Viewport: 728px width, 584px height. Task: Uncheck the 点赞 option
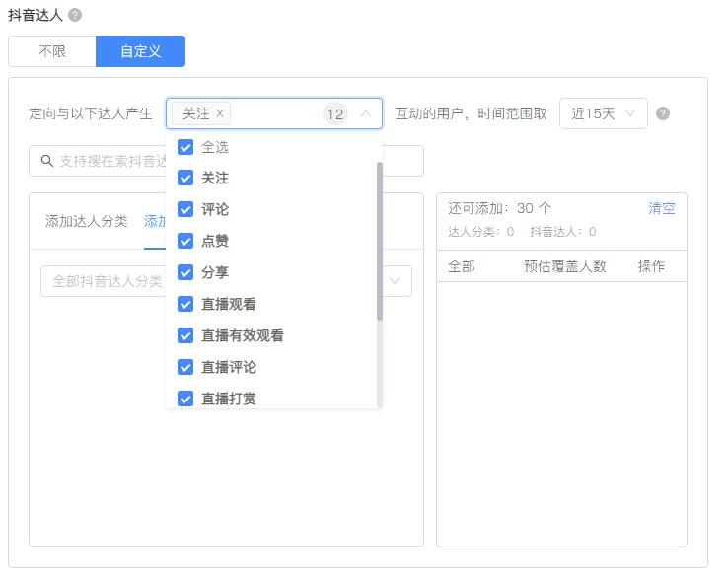pos(185,241)
